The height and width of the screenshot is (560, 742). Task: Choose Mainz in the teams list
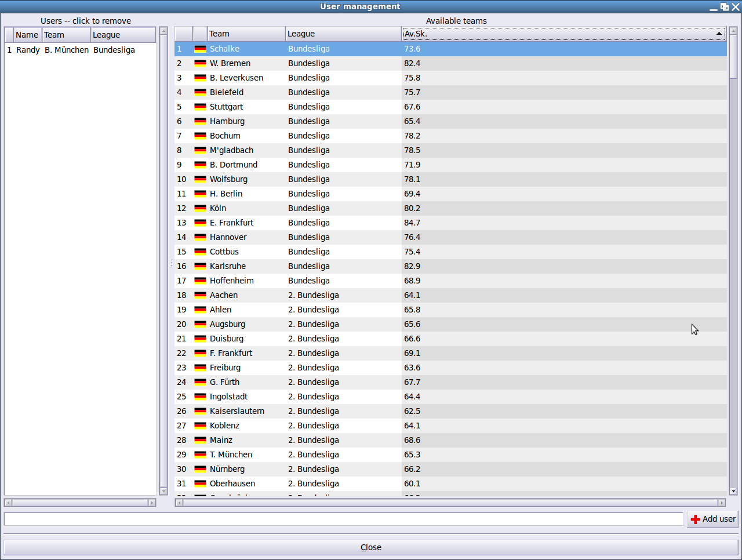coord(450,440)
